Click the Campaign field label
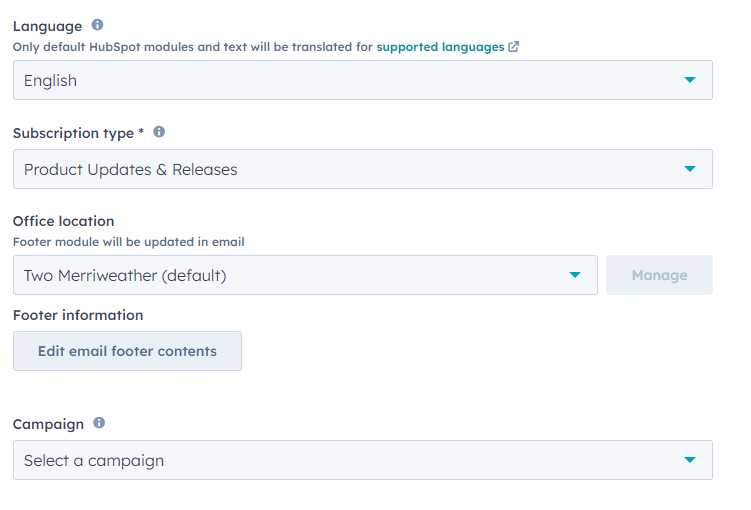The height and width of the screenshot is (510, 751). click(48, 424)
